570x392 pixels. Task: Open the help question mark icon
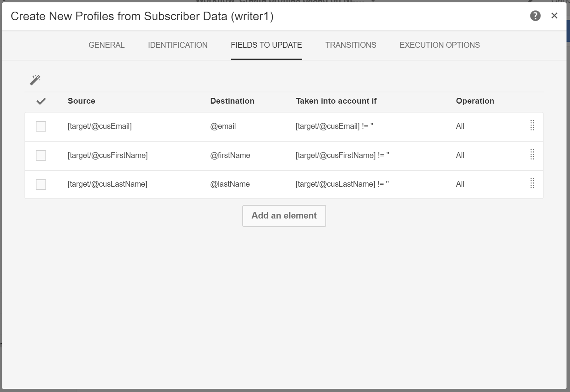pyautogui.click(x=535, y=16)
